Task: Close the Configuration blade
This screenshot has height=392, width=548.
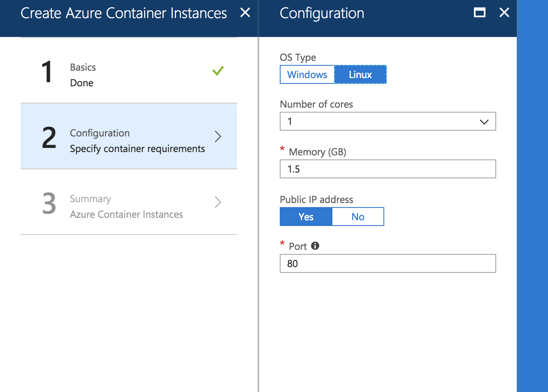Action: (504, 13)
